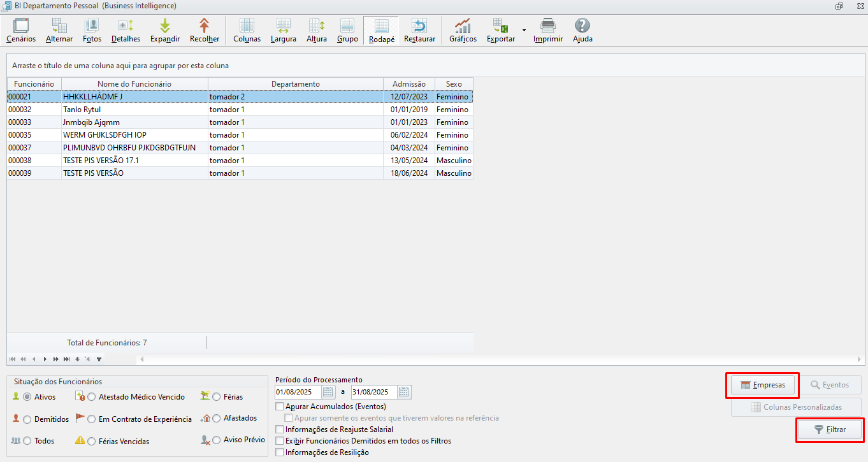
Task: Collapse rows using Recolher icon
Action: coord(205,30)
